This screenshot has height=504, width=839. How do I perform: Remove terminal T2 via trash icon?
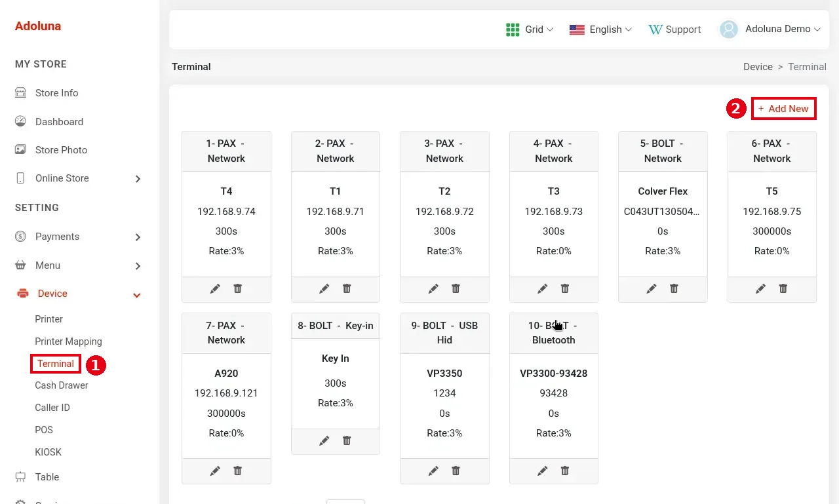pyautogui.click(x=456, y=288)
